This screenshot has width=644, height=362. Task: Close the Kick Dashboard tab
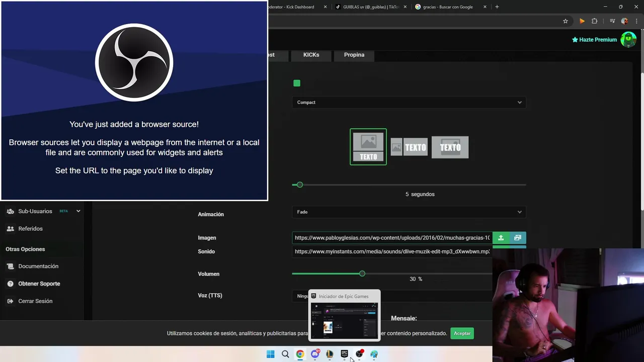(326, 7)
